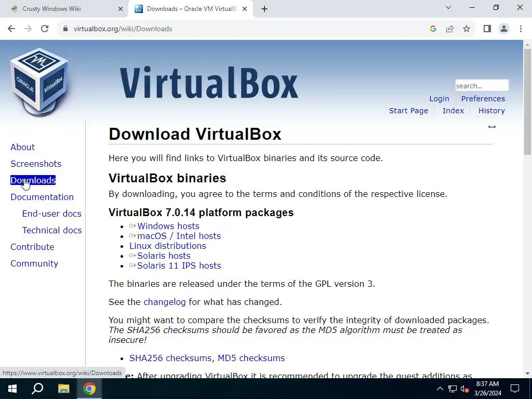Open End-user docs sidebar link
Viewport: 532px width, 399px height.
tap(52, 214)
